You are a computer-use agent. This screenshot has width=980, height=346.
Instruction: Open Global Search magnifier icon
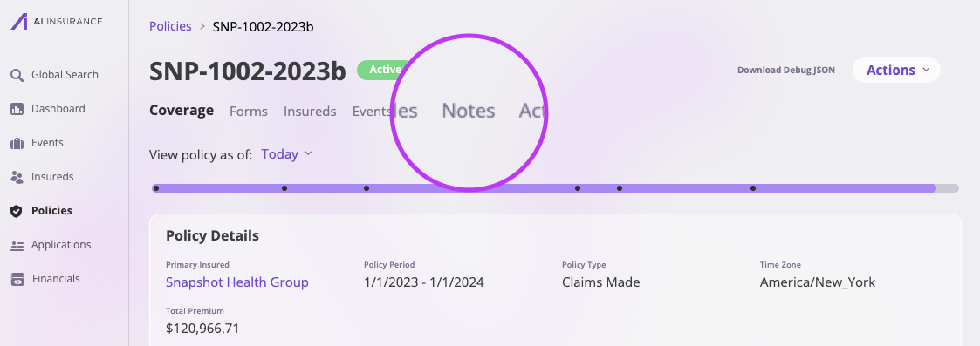(x=17, y=75)
